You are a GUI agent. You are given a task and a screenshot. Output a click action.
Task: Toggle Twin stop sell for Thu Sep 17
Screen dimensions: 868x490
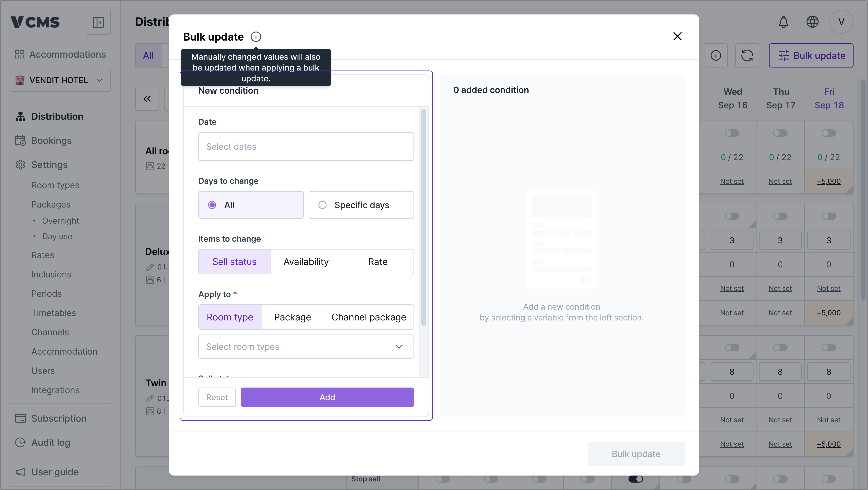click(x=780, y=347)
